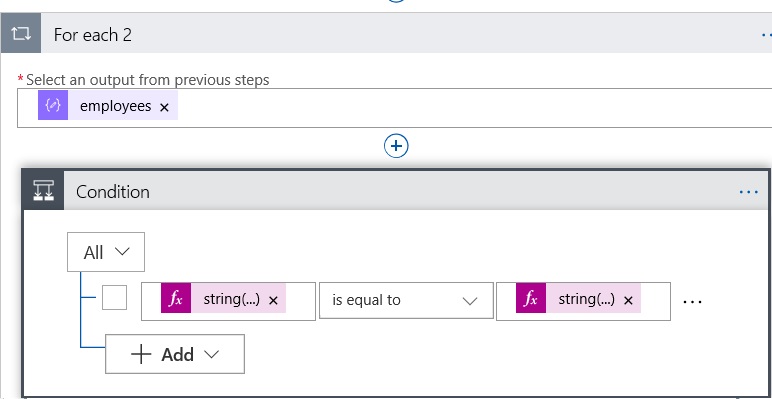Tick the condition row checkbox

click(114, 298)
